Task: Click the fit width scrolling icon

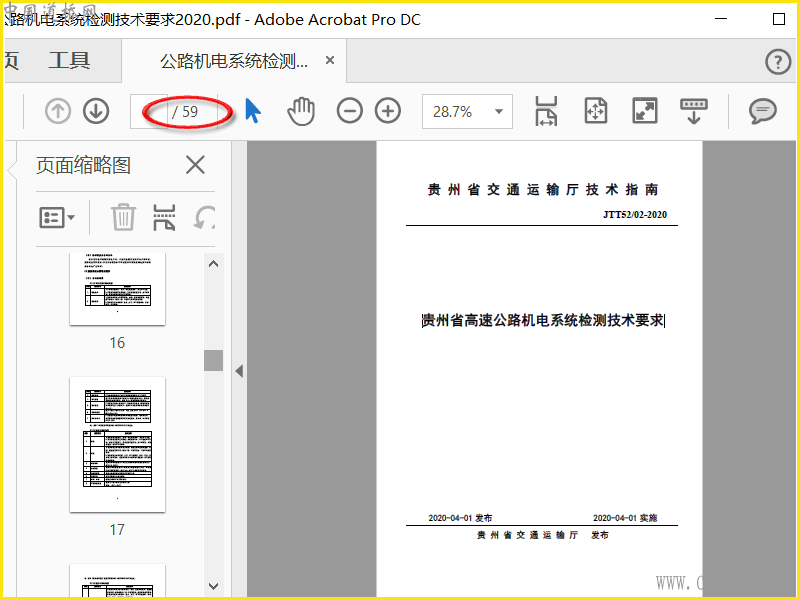Action: coord(546,111)
